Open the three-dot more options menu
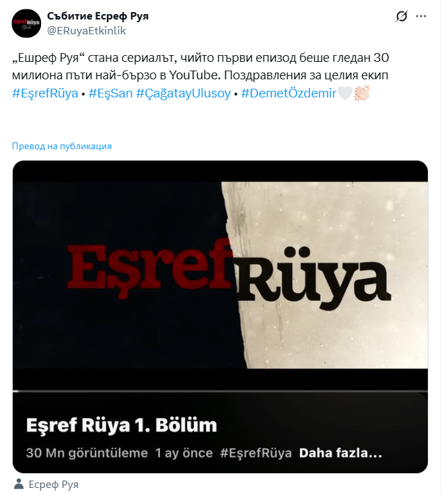 pyautogui.click(x=421, y=16)
